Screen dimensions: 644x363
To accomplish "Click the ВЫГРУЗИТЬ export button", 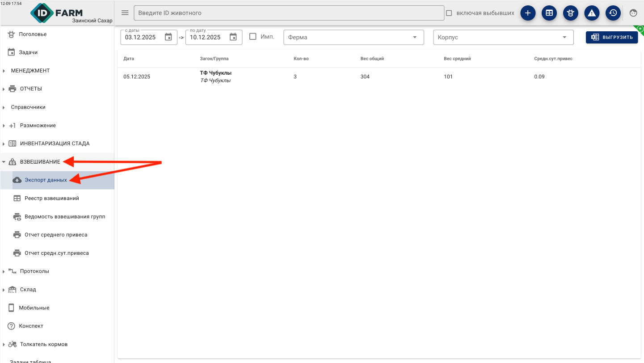I will point(612,38).
